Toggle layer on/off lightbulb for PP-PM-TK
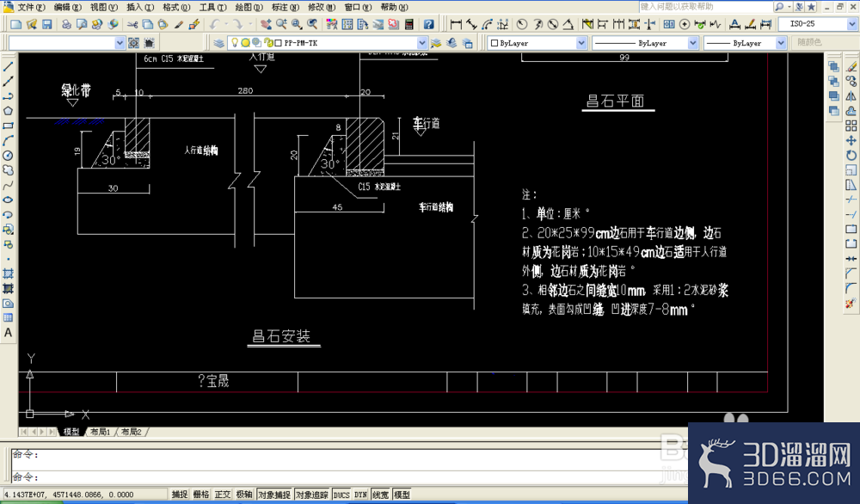The height and width of the screenshot is (504, 860). coord(235,43)
